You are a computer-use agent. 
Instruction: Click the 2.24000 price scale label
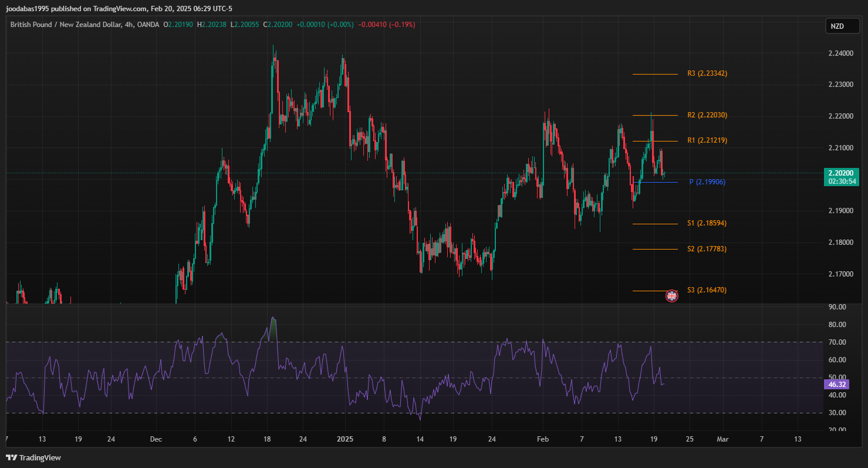tap(840, 53)
